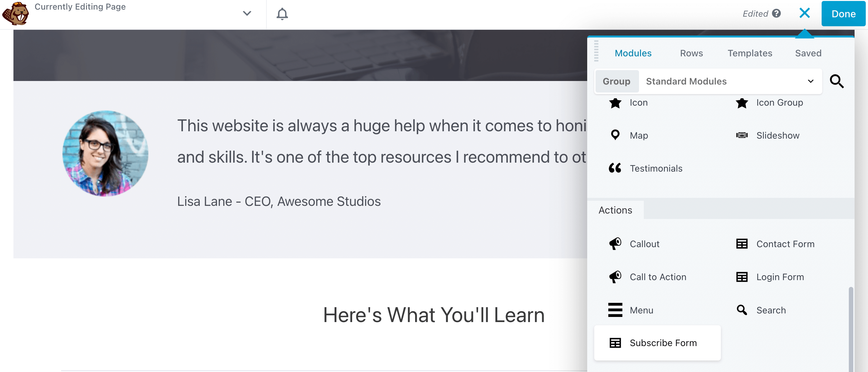Click the Beaver Builder logo

pyautogui.click(x=15, y=14)
